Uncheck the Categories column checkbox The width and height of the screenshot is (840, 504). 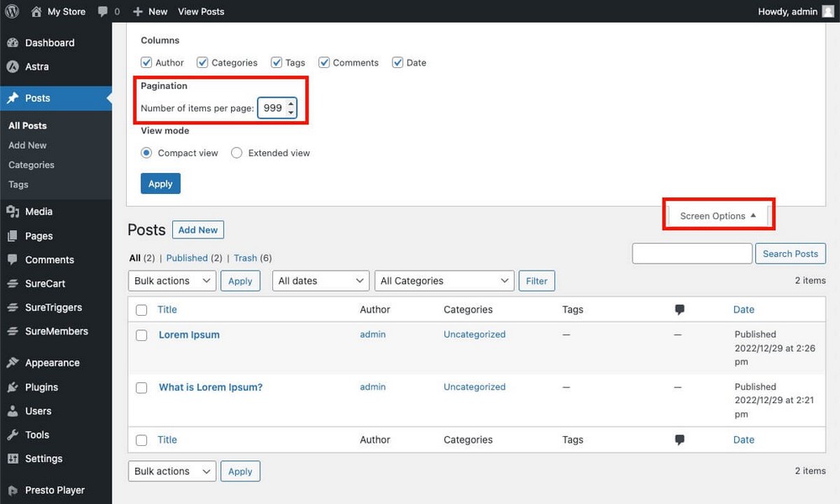tap(202, 62)
